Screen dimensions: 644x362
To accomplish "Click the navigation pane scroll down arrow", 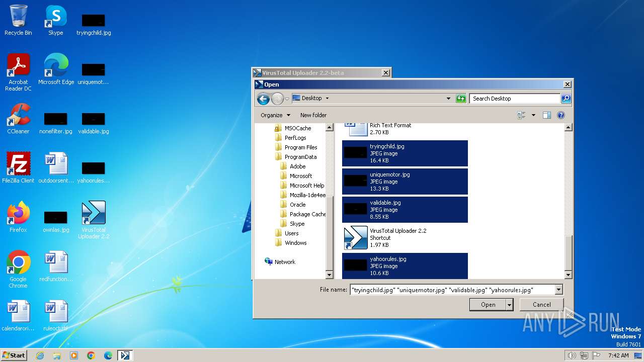I will 330,275.
